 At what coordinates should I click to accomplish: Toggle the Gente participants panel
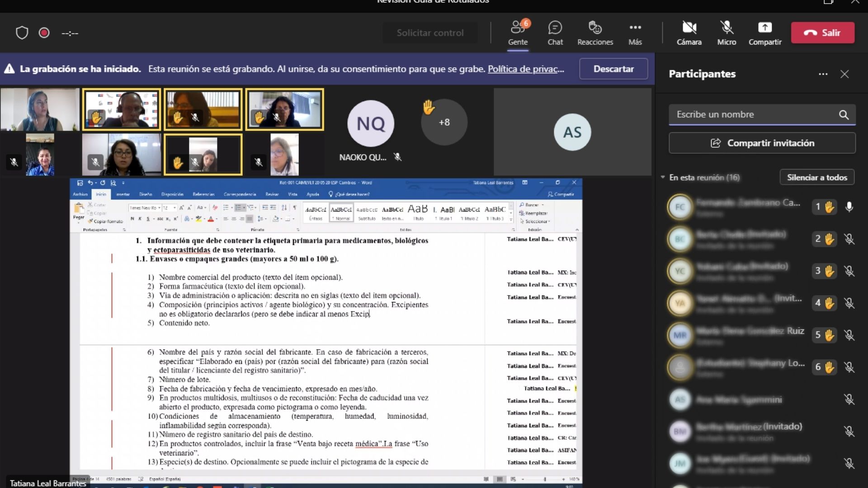click(x=518, y=33)
